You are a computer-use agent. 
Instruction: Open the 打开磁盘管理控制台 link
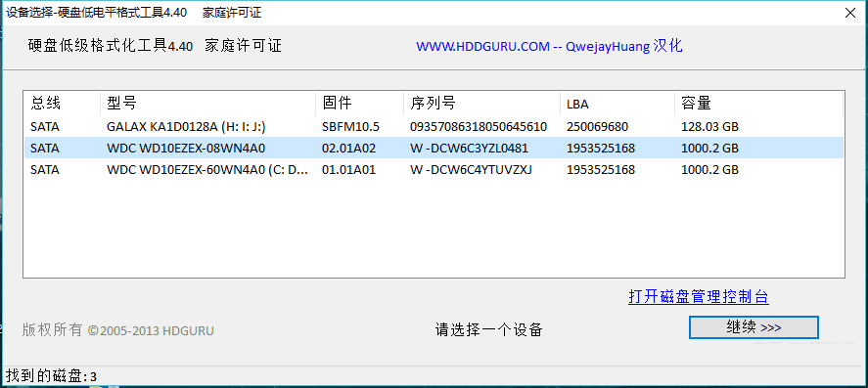pyautogui.click(x=699, y=297)
